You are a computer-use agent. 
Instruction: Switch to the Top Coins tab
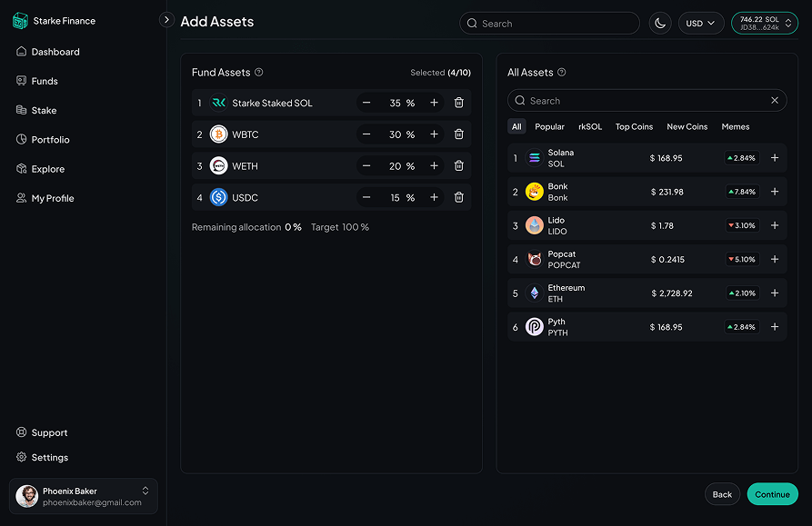coord(635,126)
